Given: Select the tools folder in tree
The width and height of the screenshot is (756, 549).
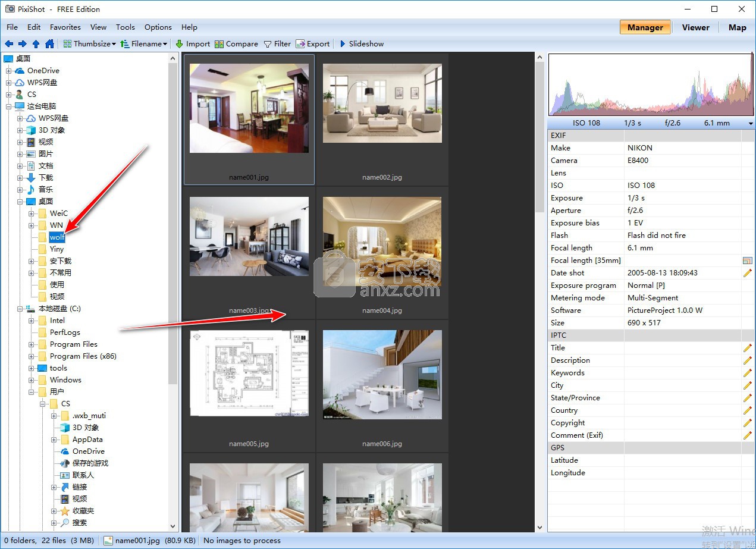Looking at the screenshot, I should (58, 368).
